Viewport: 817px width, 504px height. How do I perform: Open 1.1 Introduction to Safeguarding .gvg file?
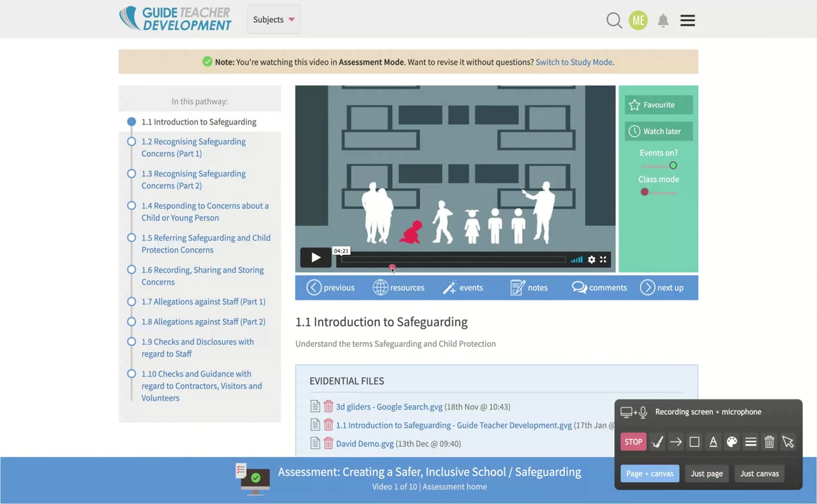point(454,425)
